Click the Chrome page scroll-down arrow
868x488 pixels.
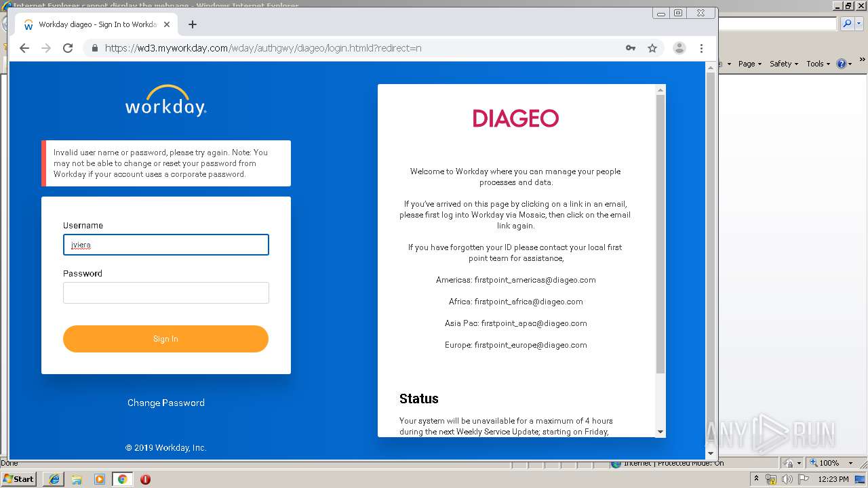pyautogui.click(x=711, y=453)
